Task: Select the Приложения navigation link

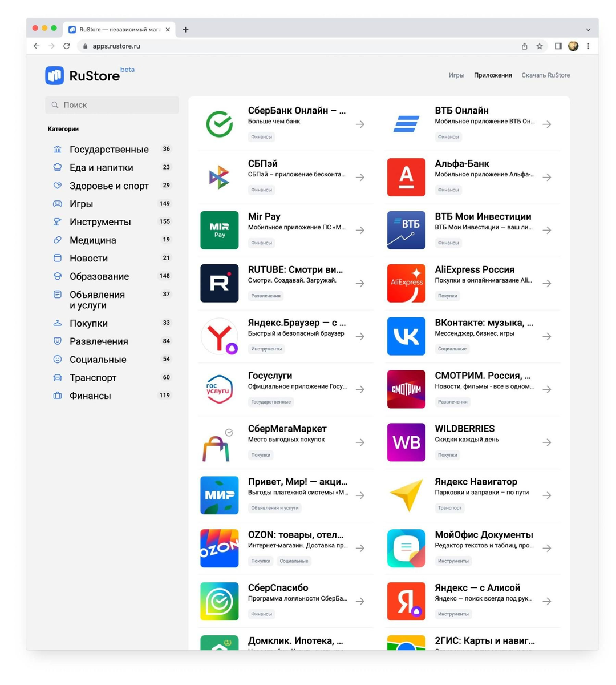Action: [x=493, y=75]
